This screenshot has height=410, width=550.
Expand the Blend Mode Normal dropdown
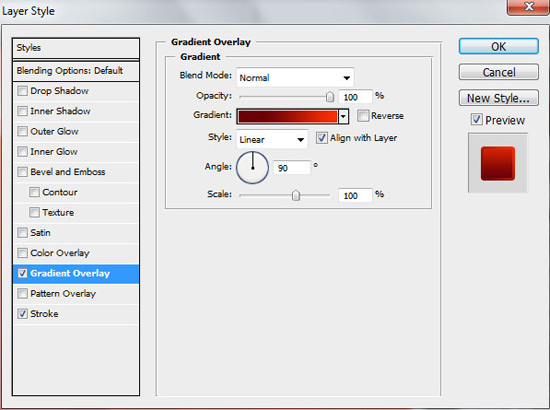point(295,78)
